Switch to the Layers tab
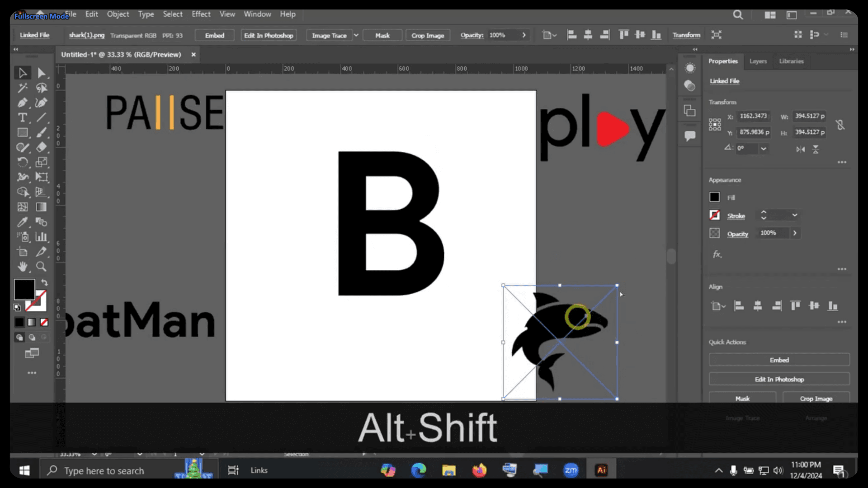The width and height of the screenshot is (868, 488). (x=758, y=61)
